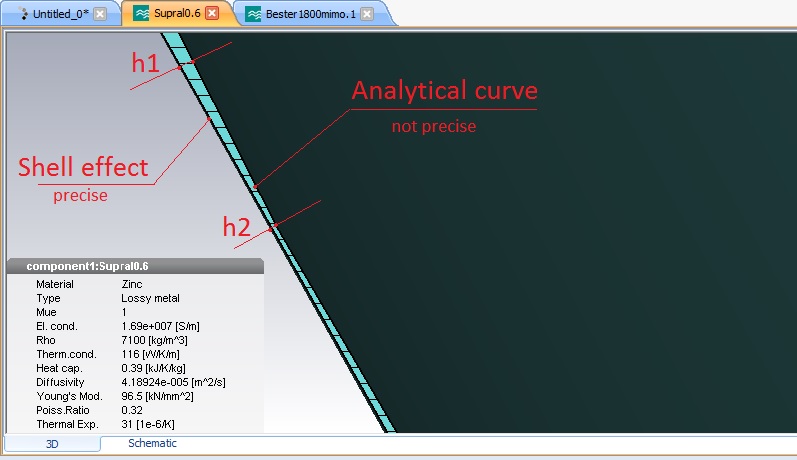Screen dimensions: 797x460
Task: Open the 3D view tab
Action: 52,444
